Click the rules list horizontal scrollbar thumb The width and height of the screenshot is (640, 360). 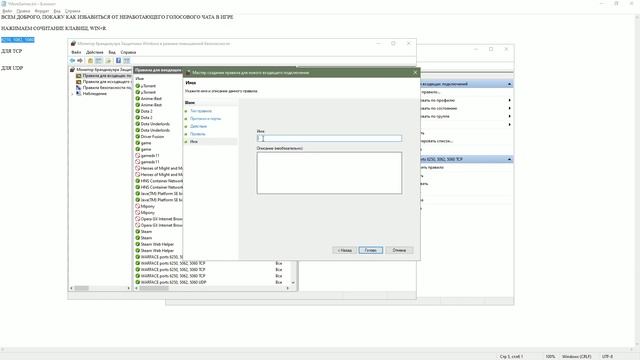point(154,288)
